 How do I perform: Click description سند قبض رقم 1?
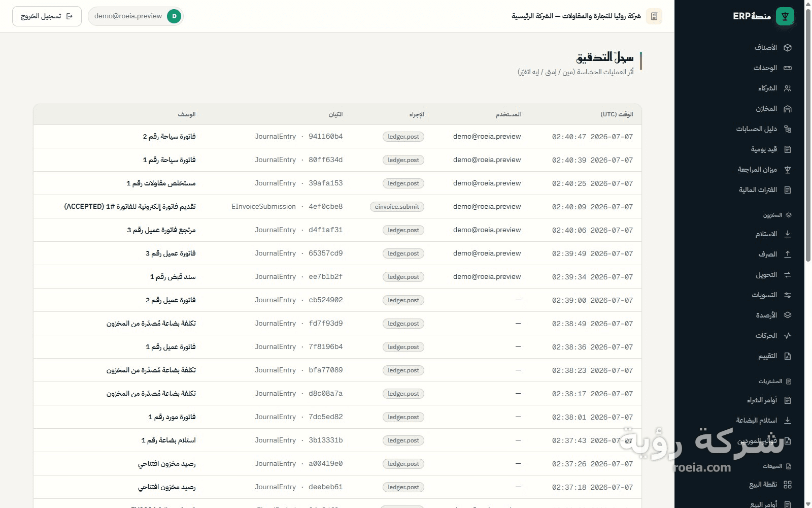coord(173,277)
